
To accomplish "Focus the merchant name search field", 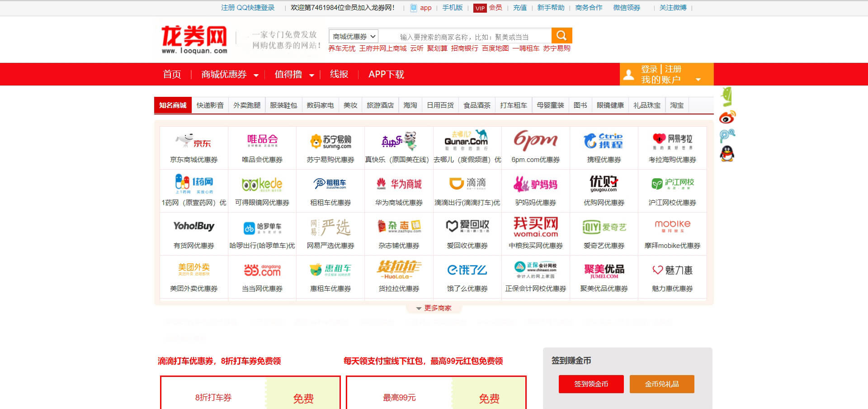I will pyautogui.click(x=465, y=36).
